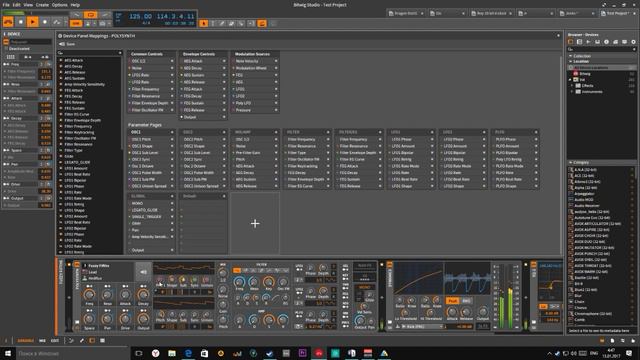
Task: Adjust the Attack knob in the Dynamics device
Action: point(452,312)
